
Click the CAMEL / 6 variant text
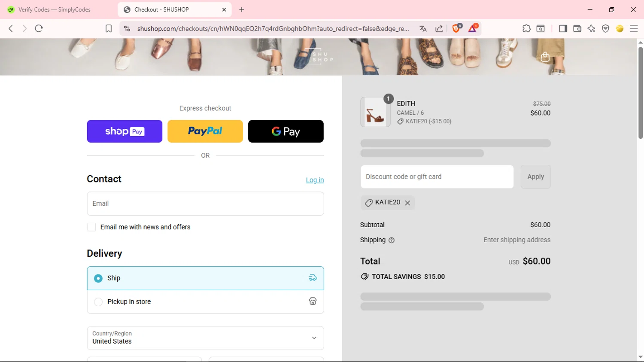[410, 113]
